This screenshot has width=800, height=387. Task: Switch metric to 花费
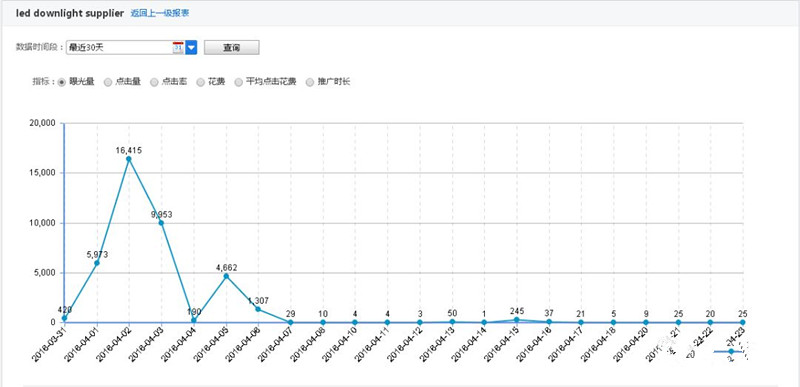pyautogui.click(x=201, y=82)
